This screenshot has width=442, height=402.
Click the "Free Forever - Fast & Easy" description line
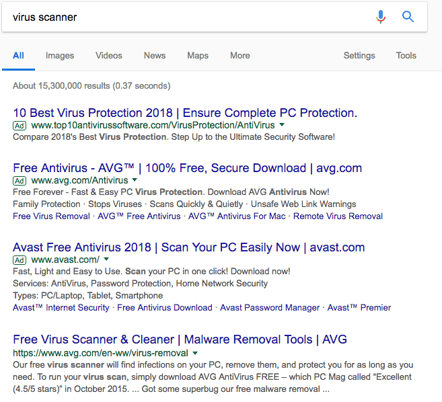(x=171, y=192)
